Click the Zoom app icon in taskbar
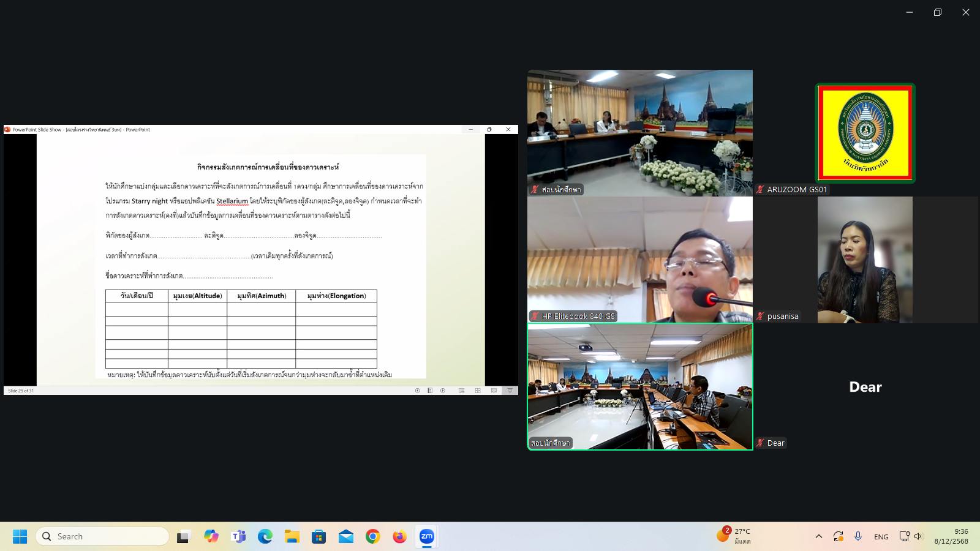Screen dimensions: 980x551 coord(426,537)
